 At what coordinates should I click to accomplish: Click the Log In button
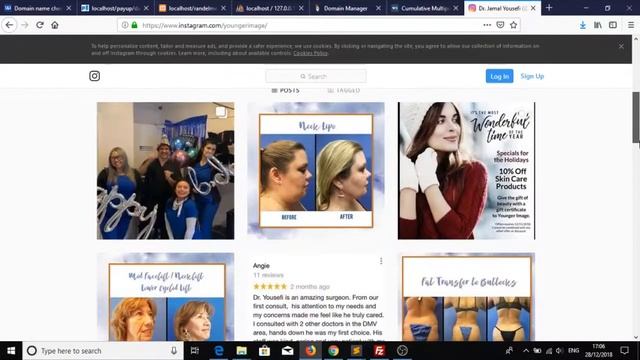[499, 76]
